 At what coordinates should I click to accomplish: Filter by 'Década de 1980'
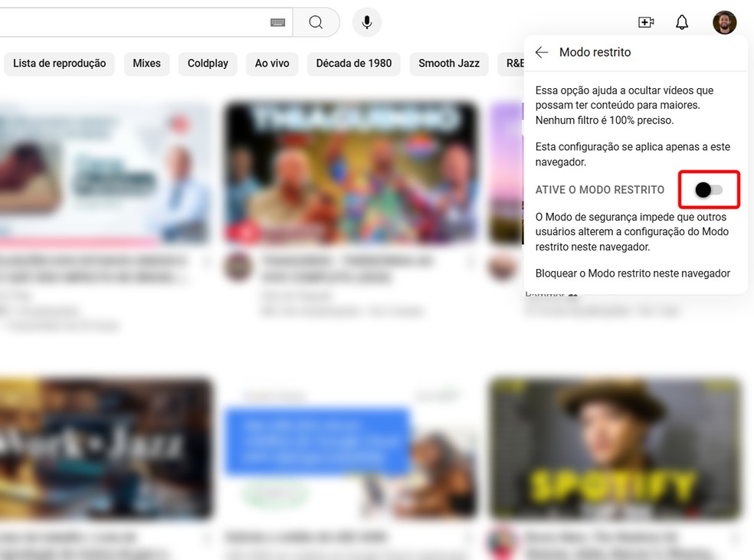pyautogui.click(x=353, y=64)
